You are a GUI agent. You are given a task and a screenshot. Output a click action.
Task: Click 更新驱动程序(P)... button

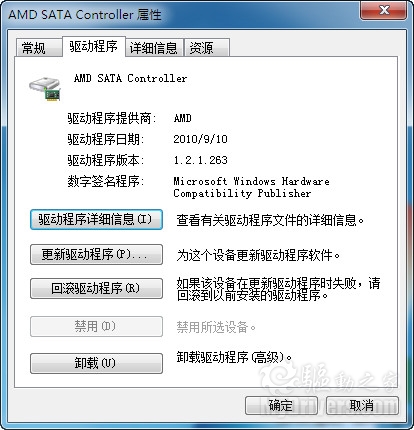[x=96, y=254]
